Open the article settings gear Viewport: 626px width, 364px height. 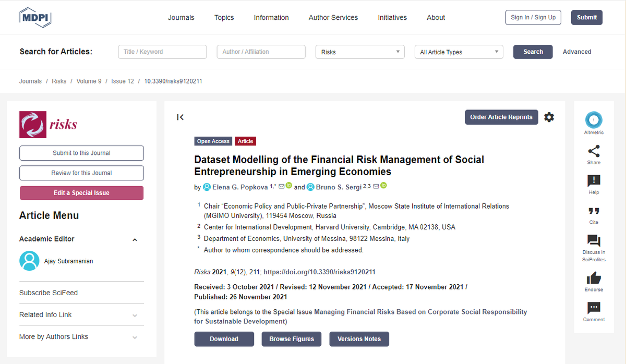click(549, 117)
